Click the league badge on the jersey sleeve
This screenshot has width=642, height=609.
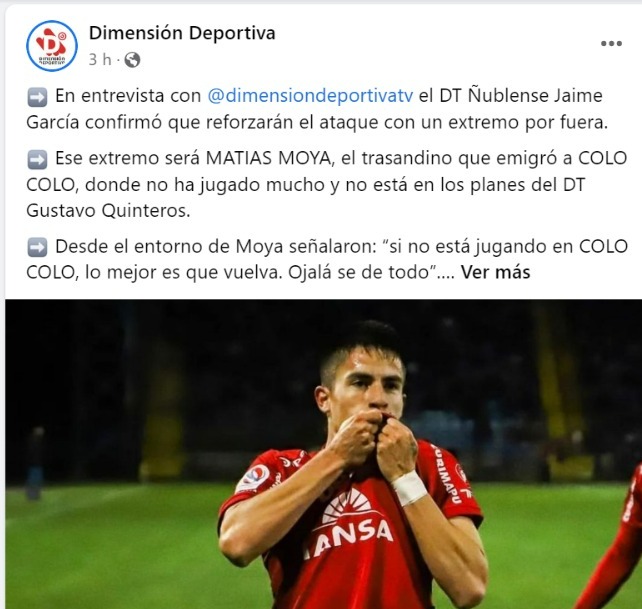pyautogui.click(x=254, y=478)
